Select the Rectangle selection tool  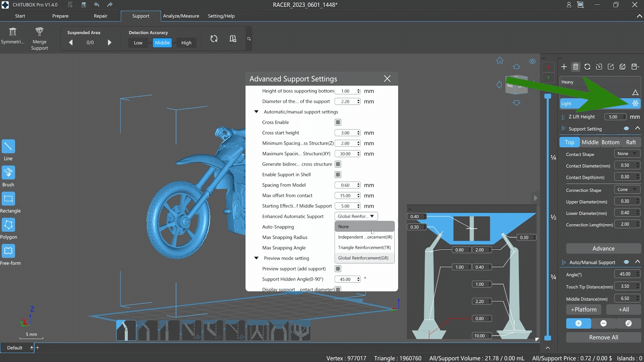8,199
